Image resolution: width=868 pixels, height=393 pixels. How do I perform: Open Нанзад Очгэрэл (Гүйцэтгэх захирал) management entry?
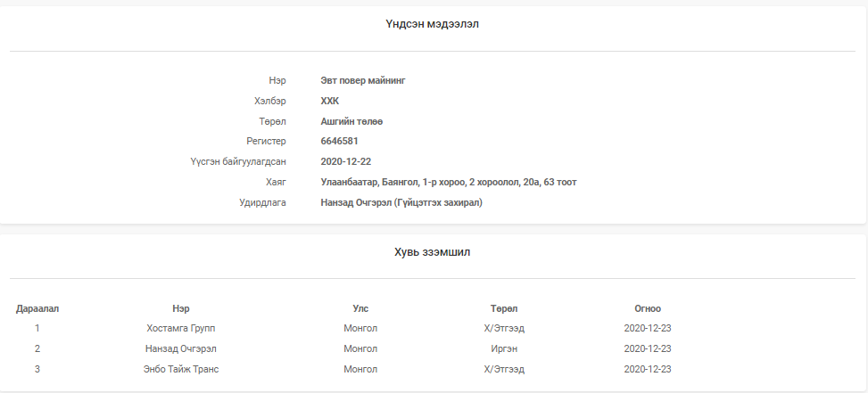[401, 203]
